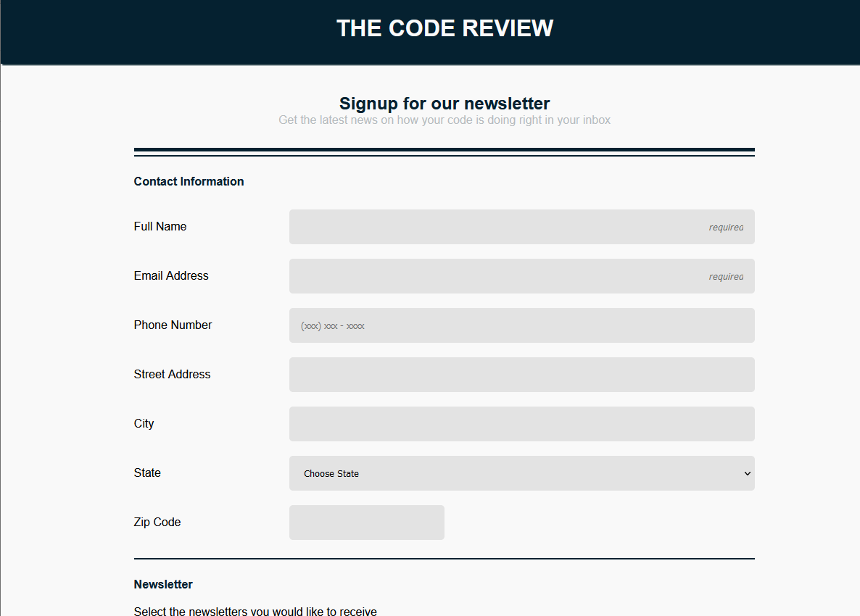
Task: Open the Choose State dropdown
Action: click(521, 473)
